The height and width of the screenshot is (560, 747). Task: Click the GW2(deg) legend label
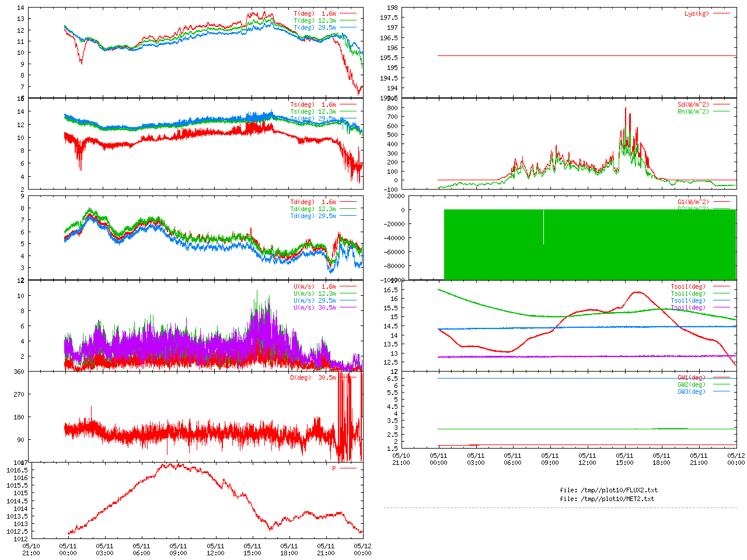click(692, 384)
